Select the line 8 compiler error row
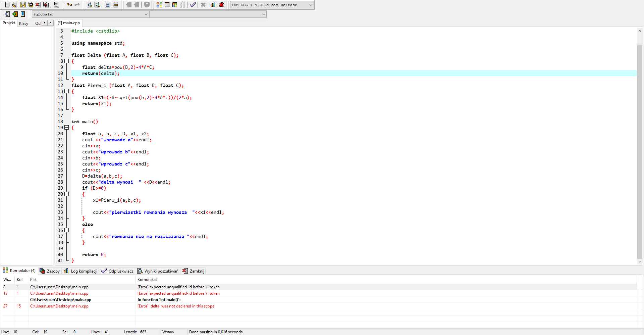The image size is (644, 335). click(x=319, y=287)
